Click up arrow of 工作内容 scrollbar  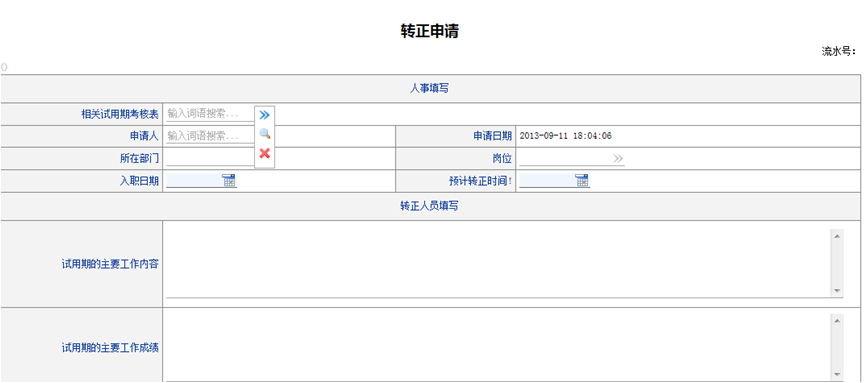[837, 236]
